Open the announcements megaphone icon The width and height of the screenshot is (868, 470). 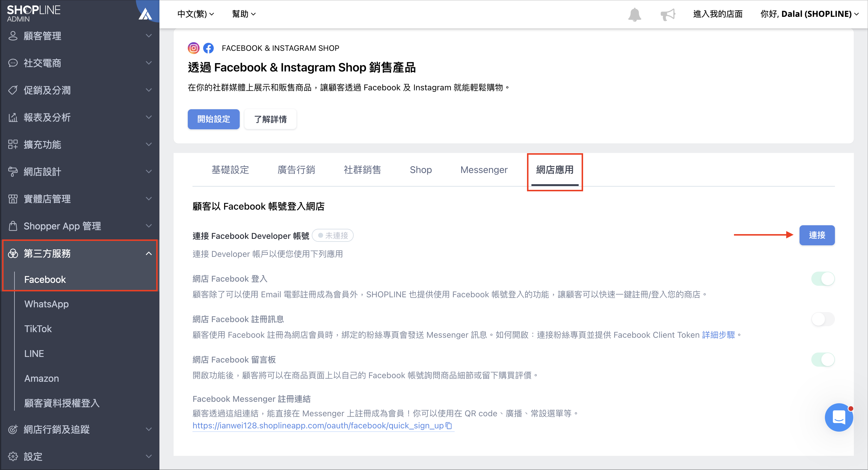click(x=668, y=14)
